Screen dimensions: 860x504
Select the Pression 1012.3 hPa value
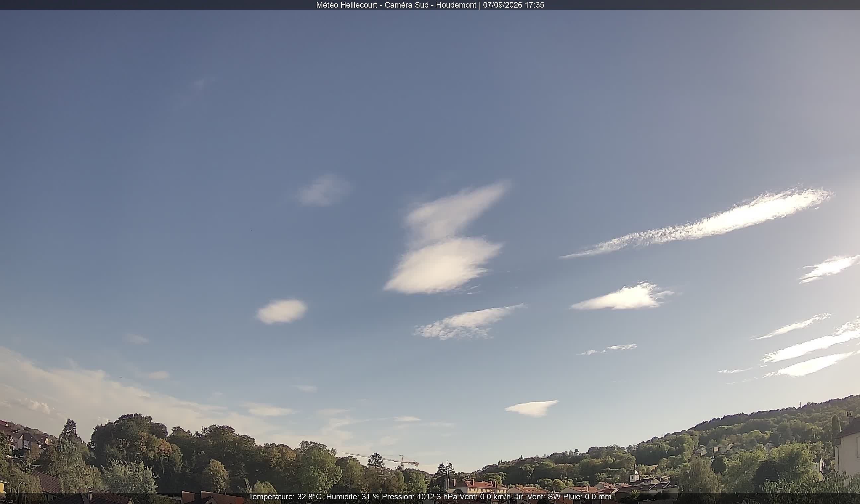coord(420,497)
